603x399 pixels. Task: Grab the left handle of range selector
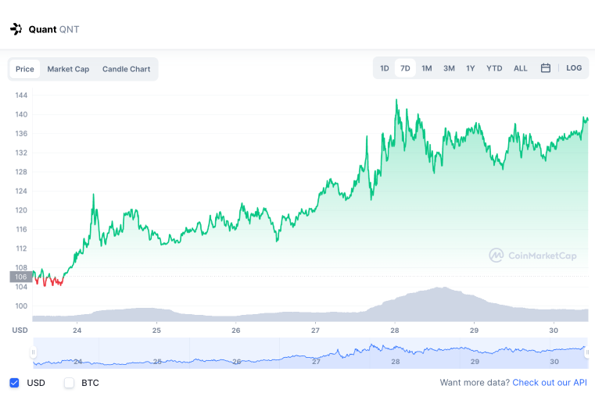(33, 352)
